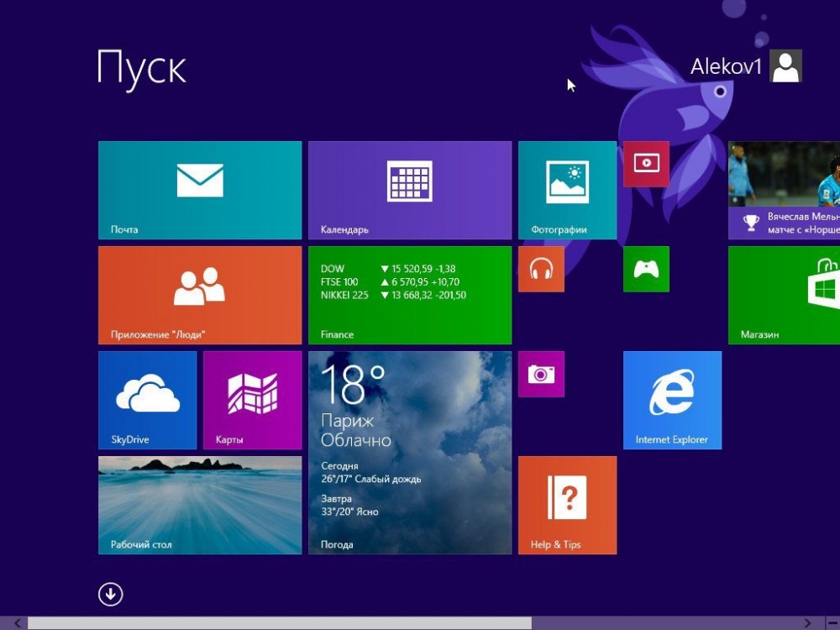The width and height of the screenshot is (840, 630).
Task: Open the Календарь calendar tile
Action: tap(410, 190)
